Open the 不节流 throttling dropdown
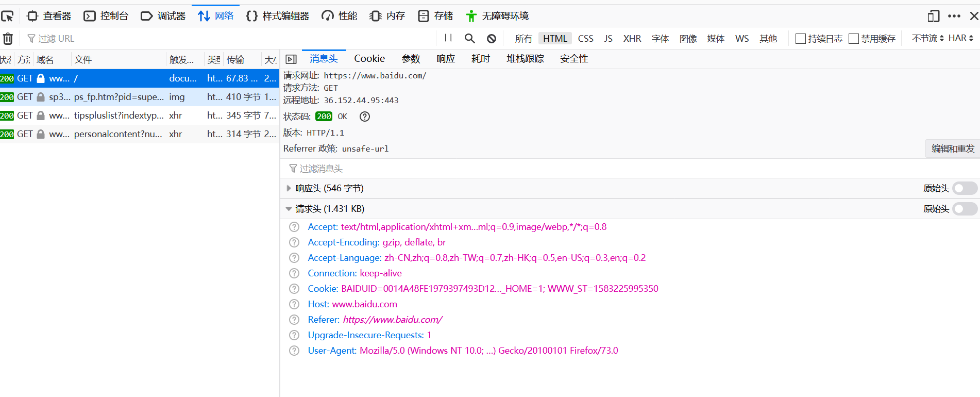The image size is (980, 397). pyautogui.click(x=927, y=38)
